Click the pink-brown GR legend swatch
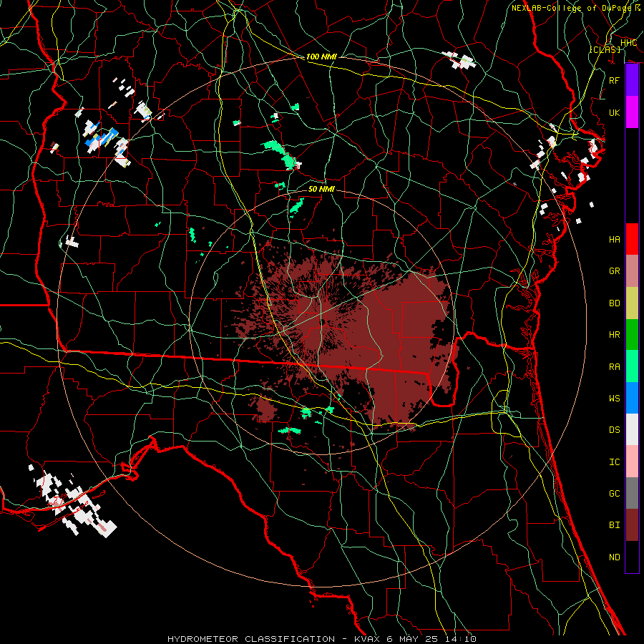644x644 pixels. pyautogui.click(x=632, y=271)
